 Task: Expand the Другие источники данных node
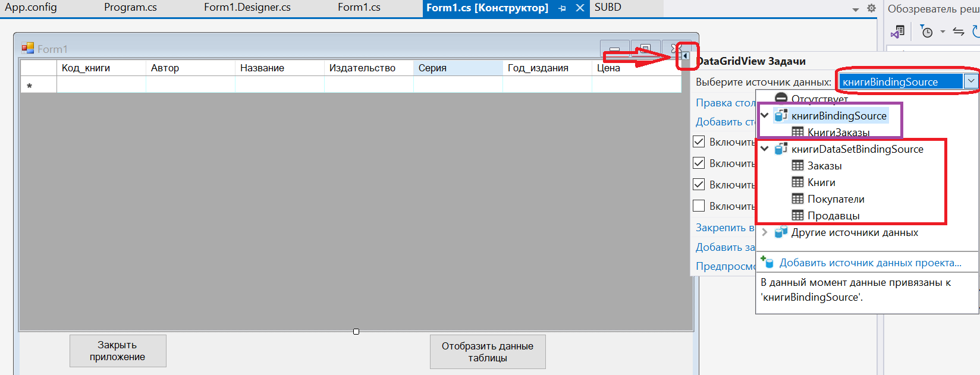coord(765,232)
